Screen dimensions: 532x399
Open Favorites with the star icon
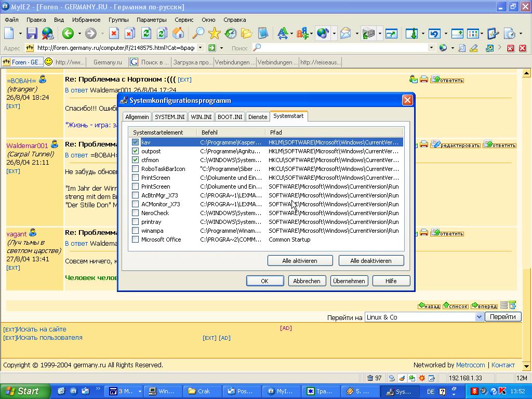(x=215, y=33)
